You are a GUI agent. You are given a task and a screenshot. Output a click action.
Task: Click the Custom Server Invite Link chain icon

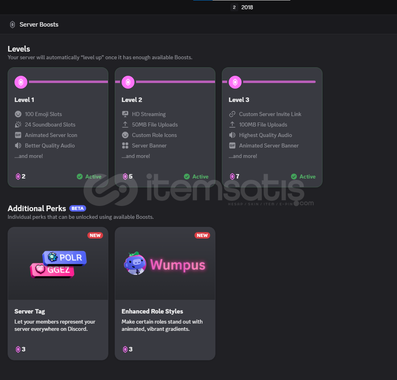232,114
